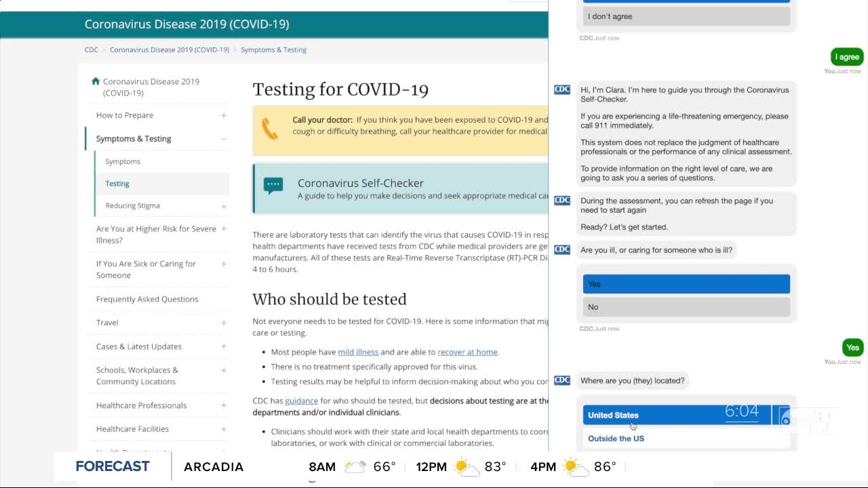Open the "guidance" link for who should be tested
Viewport: 868px width, 488px height.
[301, 401]
